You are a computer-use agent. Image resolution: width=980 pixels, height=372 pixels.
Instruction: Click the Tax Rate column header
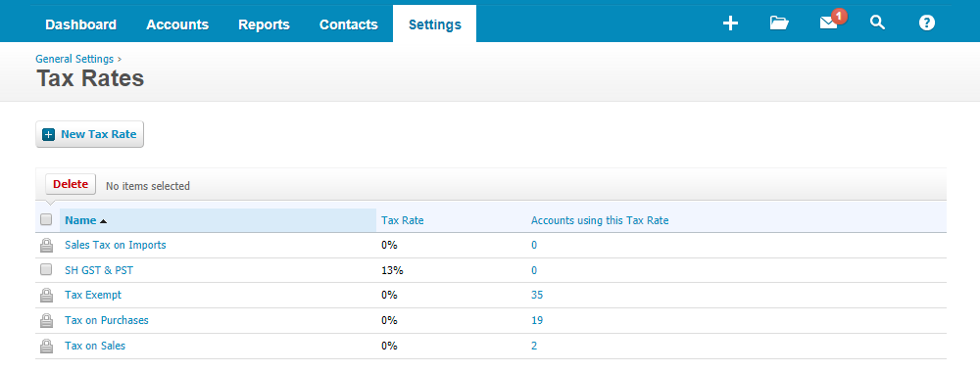[x=403, y=220]
